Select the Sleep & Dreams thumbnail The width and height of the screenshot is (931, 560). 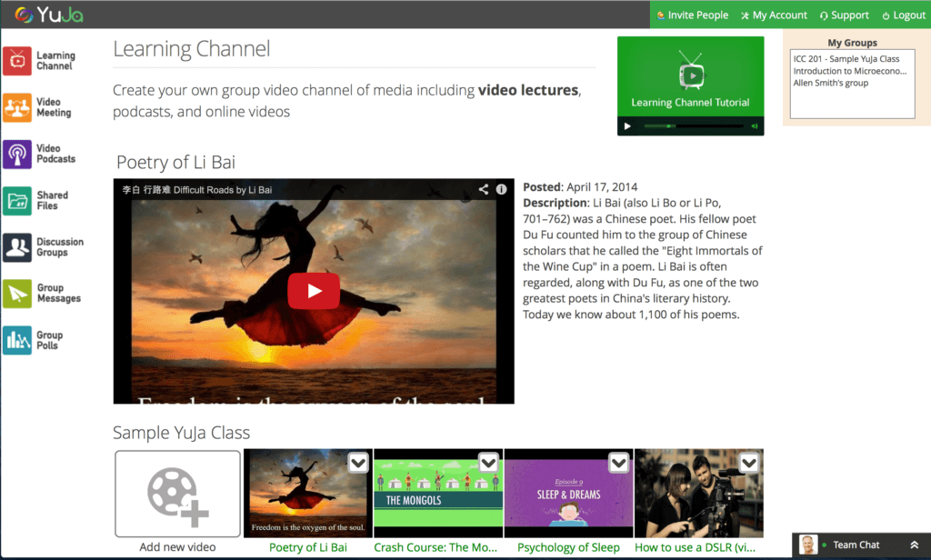coord(569,494)
